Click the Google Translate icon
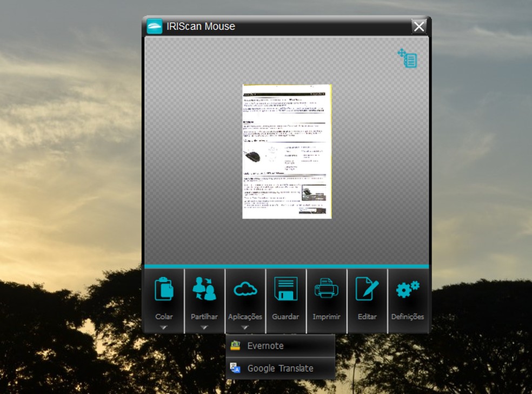This screenshot has height=394, width=532. tap(235, 368)
